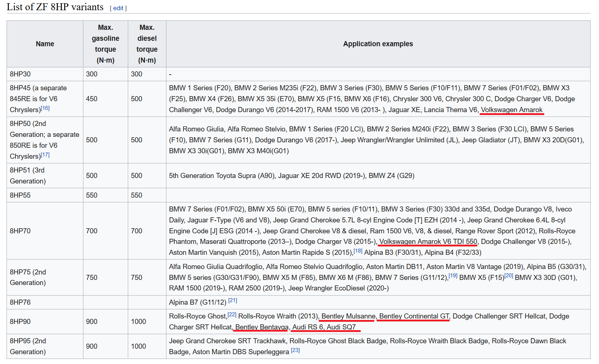Select the 8HP75 (2nd Generation) name cell
Viewport: 599px width, 364px height.
click(45, 277)
